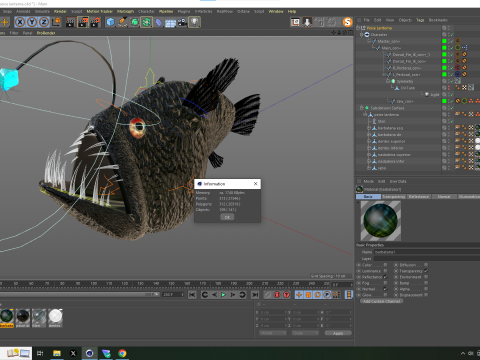
Task: Click the Record Active Objects button
Action: point(268,295)
